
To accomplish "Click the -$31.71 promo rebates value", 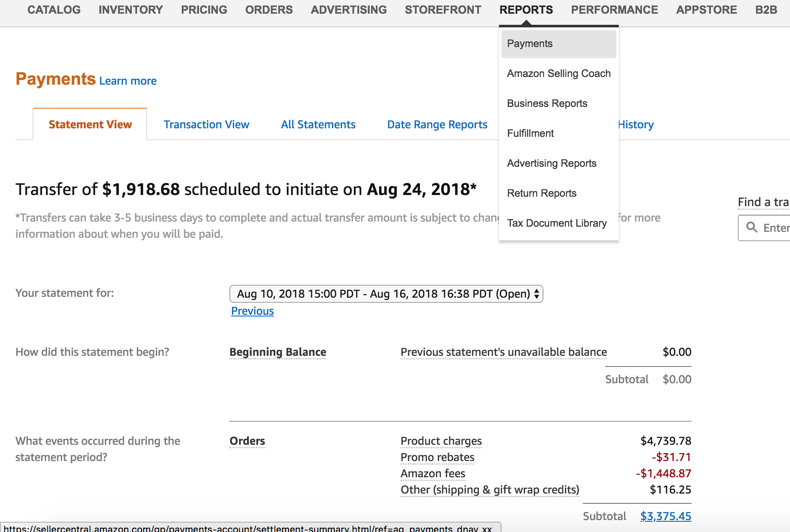I will [671, 457].
